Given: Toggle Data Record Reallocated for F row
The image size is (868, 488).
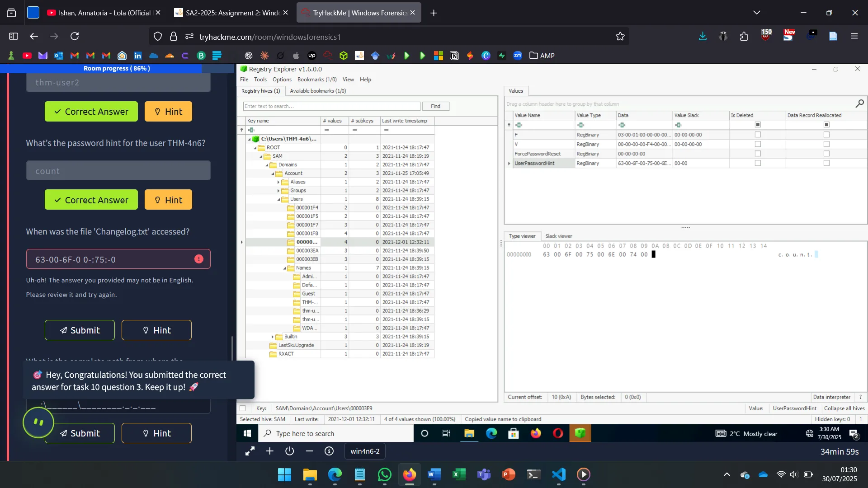Looking at the screenshot, I should pos(826,135).
